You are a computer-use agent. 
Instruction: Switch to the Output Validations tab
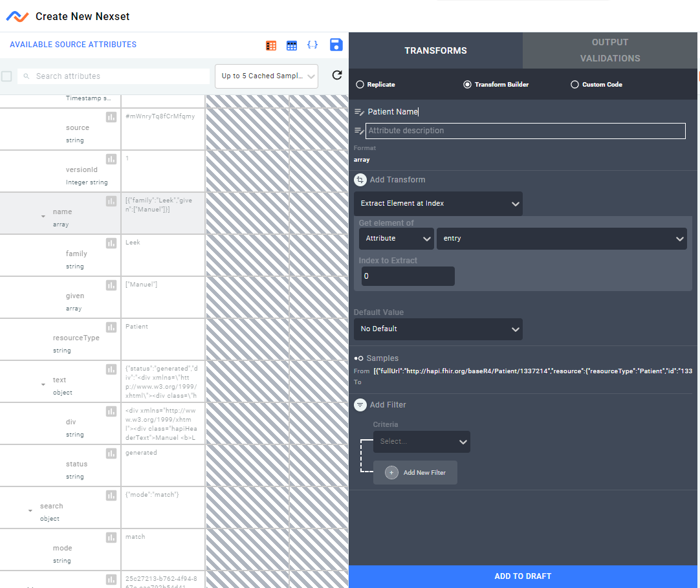pyautogui.click(x=609, y=50)
